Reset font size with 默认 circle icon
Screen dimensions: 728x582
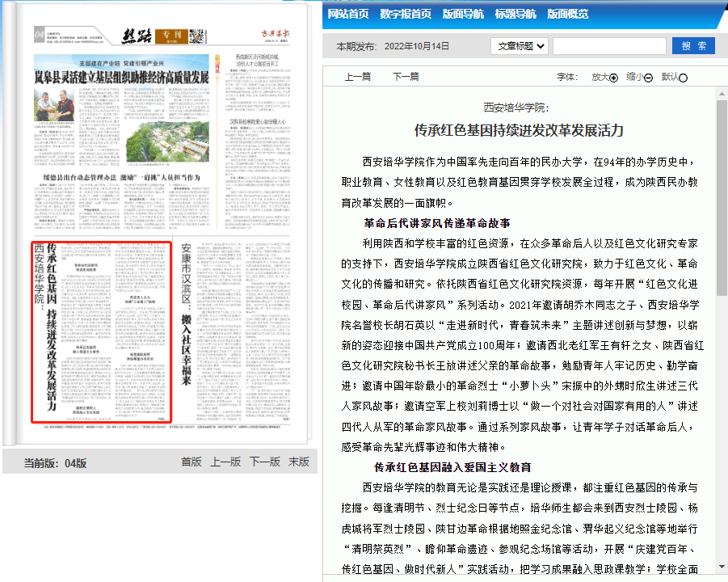pos(684,78)
